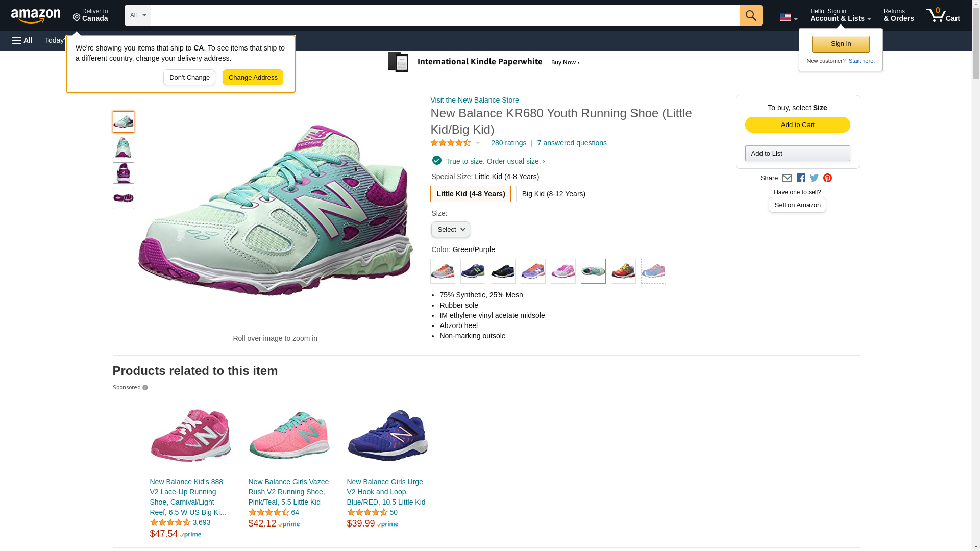980x551 pixels.
Task: Click in the Amazon search field
Action: pyautogui.click(x=445, y=15)
